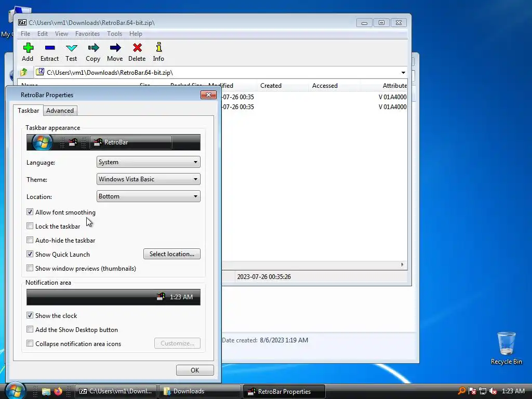Image resolution: width=532 pixels, height=399 pixels.
Task: Click the search magnifier tray icon
Action: click(461, 391)
